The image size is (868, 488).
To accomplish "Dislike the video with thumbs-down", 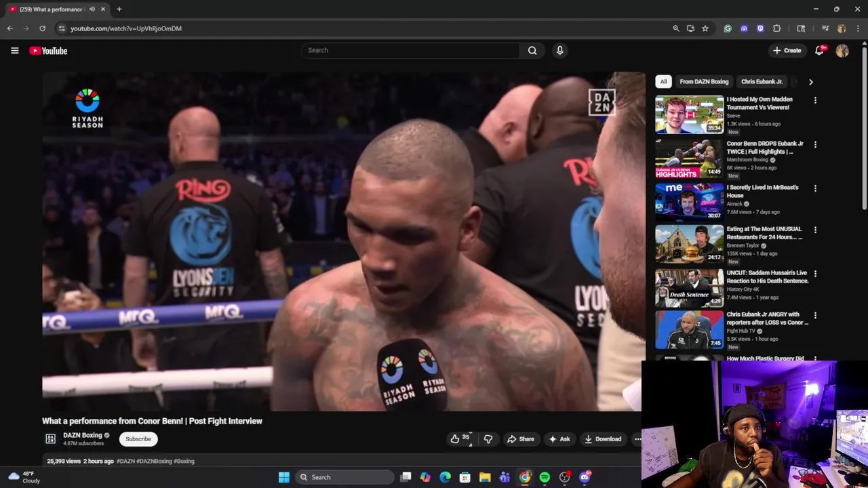I will click(x=488, y=439).
